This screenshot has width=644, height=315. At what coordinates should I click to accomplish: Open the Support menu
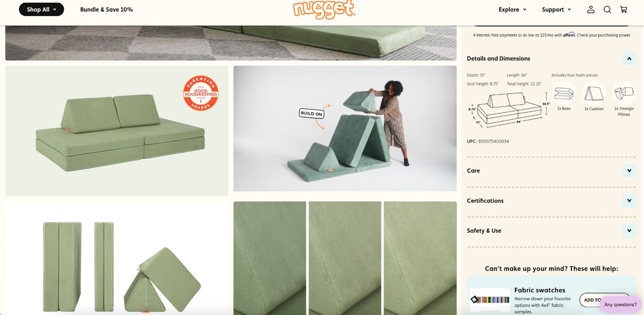(x=556, y=10)
